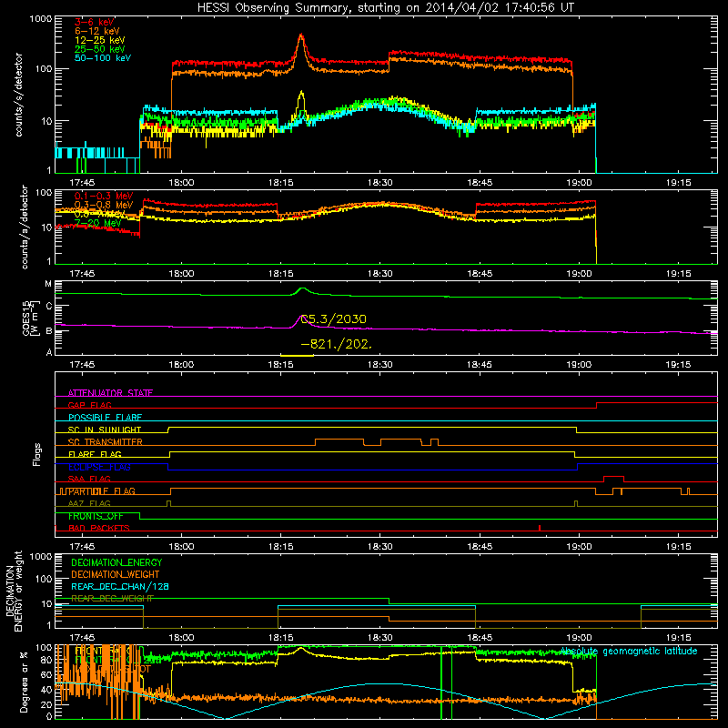Click the DECIMATION_WEIGHT legend label
The height and width of the screenshot is (728, 728).
click(x=116, y=574)
